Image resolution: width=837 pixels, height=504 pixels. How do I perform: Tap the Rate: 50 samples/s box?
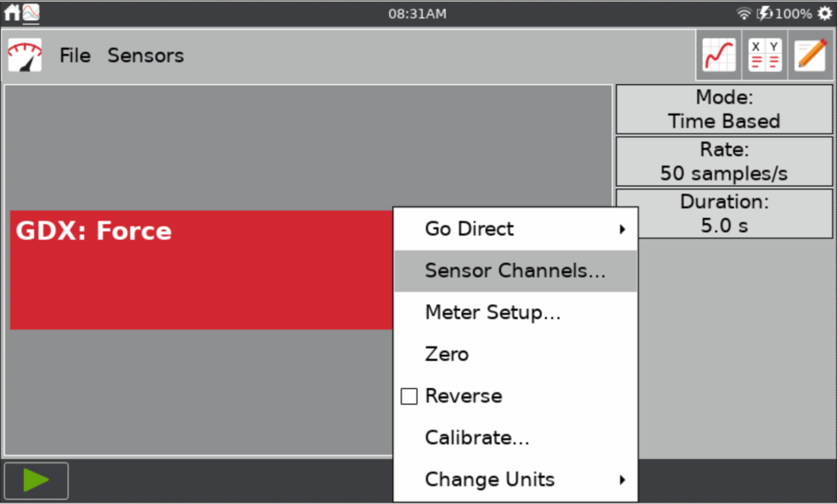pos(724,162)
